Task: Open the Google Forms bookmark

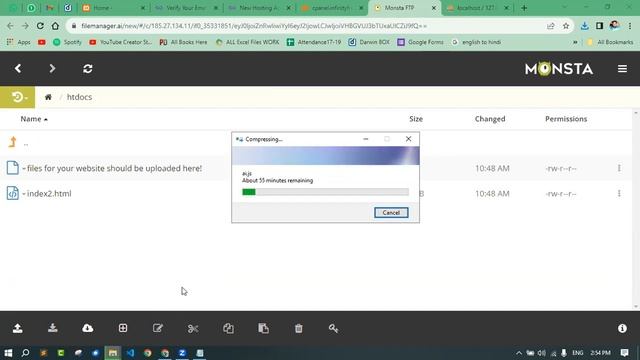Action: click(x=420, y=42)
